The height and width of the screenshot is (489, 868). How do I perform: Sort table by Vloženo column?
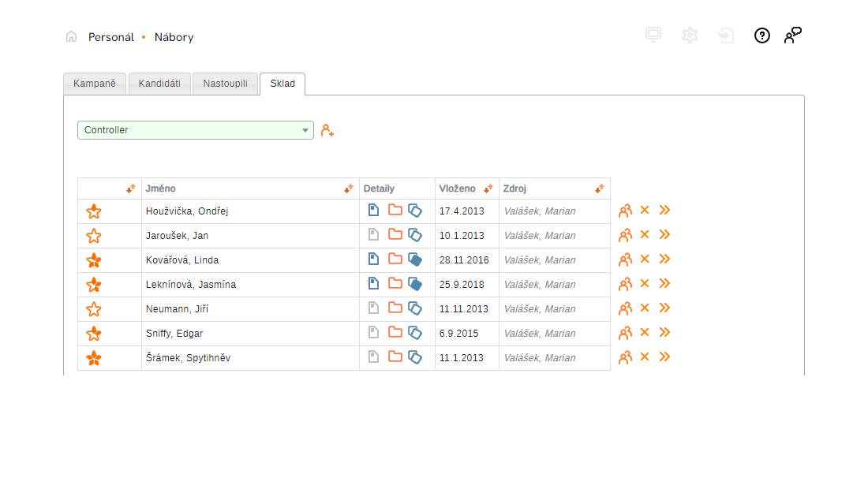coord(488,189)
